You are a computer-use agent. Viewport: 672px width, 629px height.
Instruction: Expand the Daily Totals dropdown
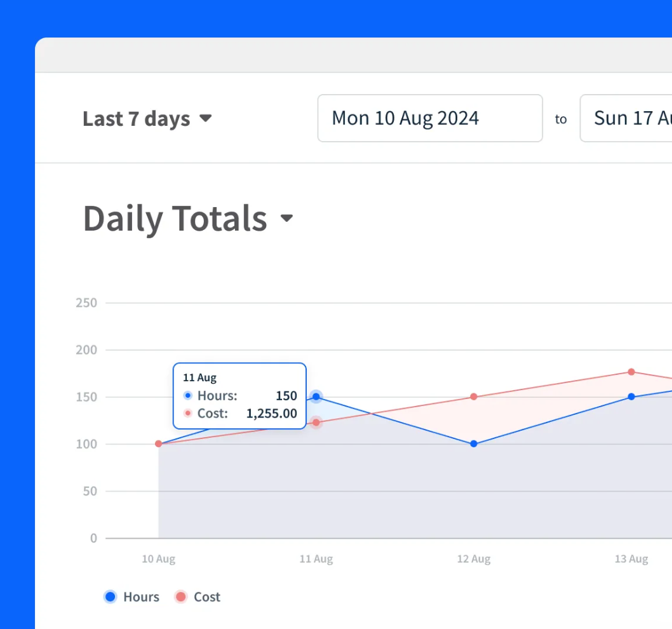pos(188,218)
